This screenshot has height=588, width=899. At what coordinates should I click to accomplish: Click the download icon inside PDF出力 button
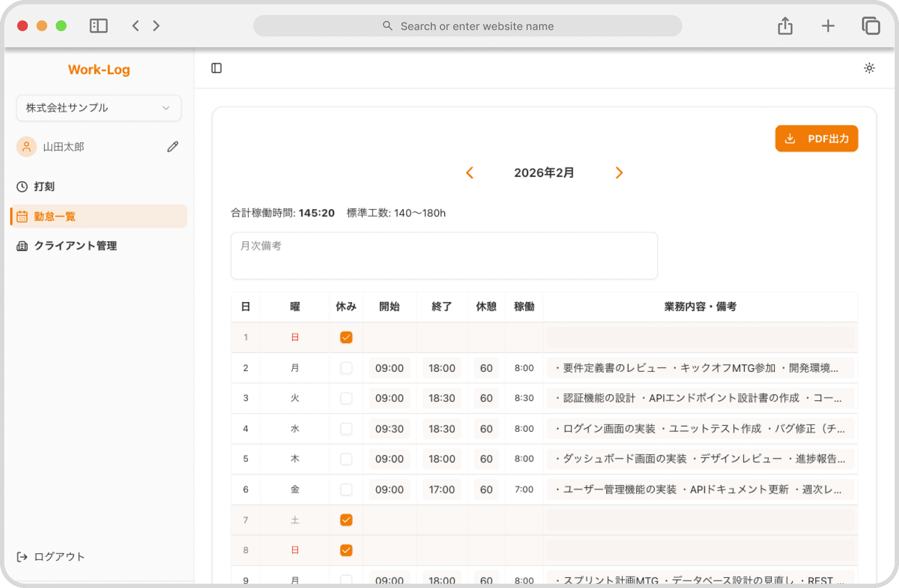[791, 138]
